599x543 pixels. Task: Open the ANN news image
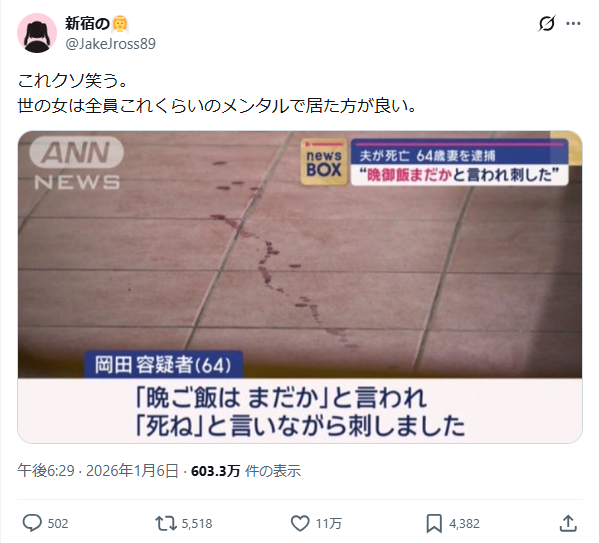pyautogui.click(x=300, y=287)
